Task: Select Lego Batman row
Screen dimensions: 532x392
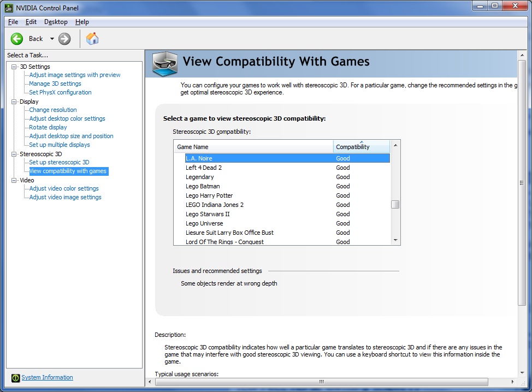Action: pyautogui.click(x=287, y=186)
